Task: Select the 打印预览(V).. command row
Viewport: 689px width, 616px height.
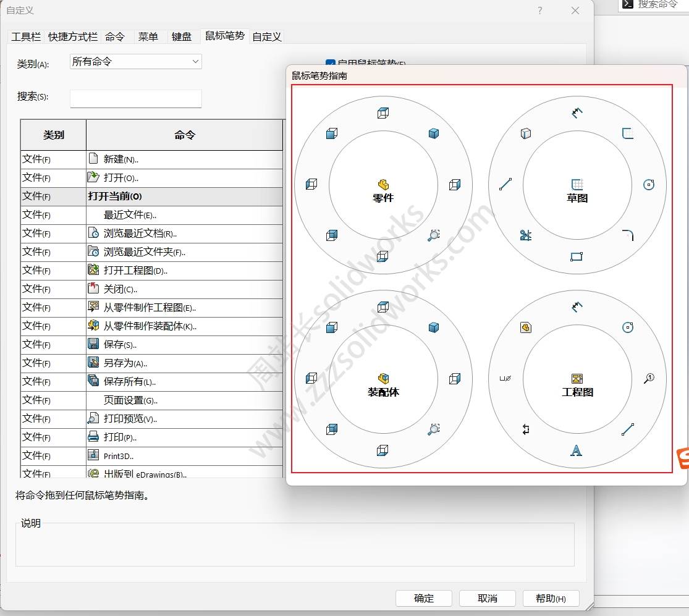Action: 151,419
